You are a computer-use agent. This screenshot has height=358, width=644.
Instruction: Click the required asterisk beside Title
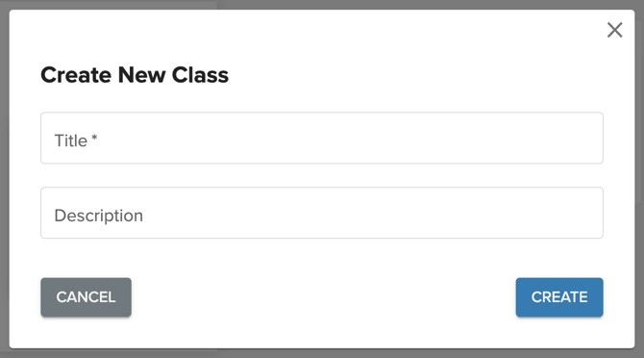point(94,138)
